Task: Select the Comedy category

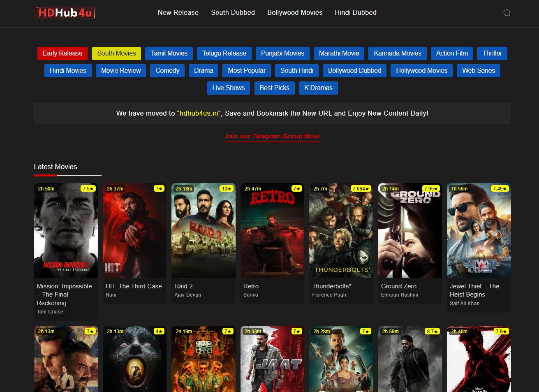Action: click(x=167, y=71)
